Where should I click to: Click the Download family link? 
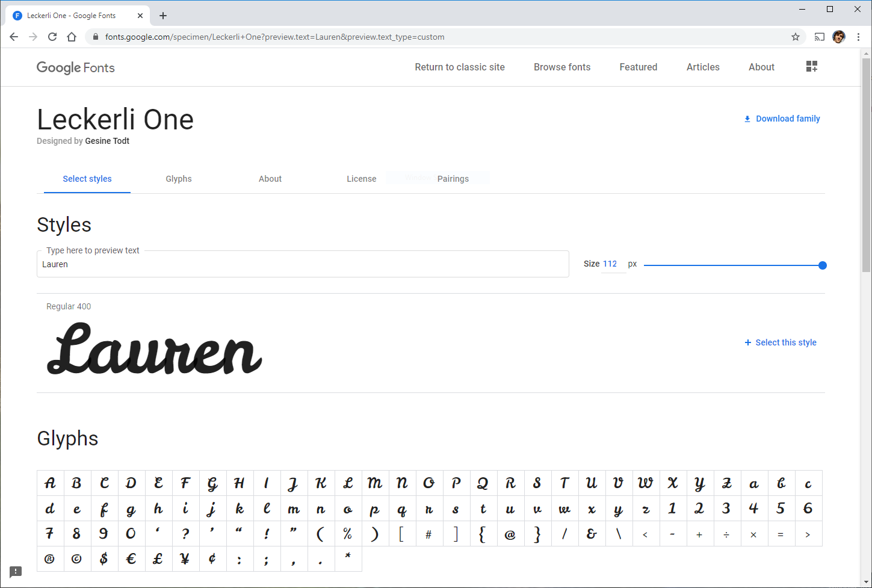pyautogui.click(x=788, y=119)
